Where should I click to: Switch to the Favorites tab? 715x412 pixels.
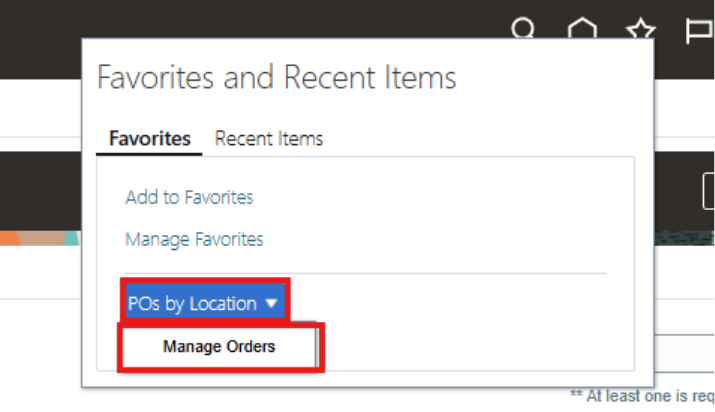(150, 139)
